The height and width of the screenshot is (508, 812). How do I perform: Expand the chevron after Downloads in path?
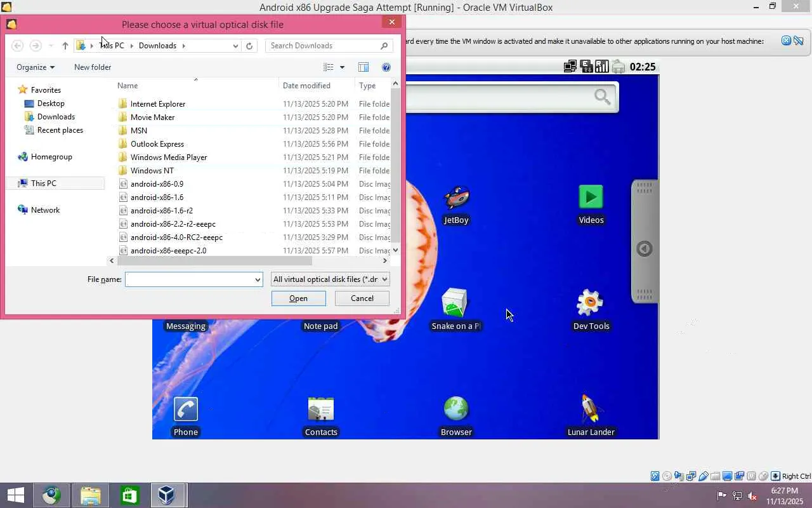tap(184, 46)
